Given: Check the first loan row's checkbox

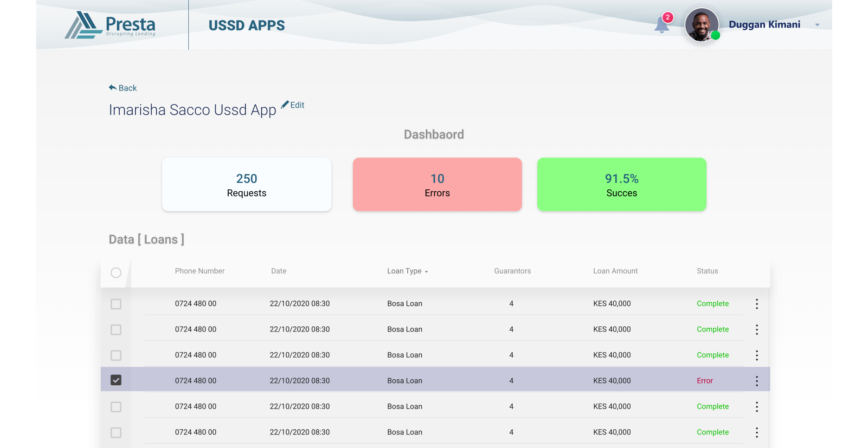Looking at the screenshot, I should point(116,304).
